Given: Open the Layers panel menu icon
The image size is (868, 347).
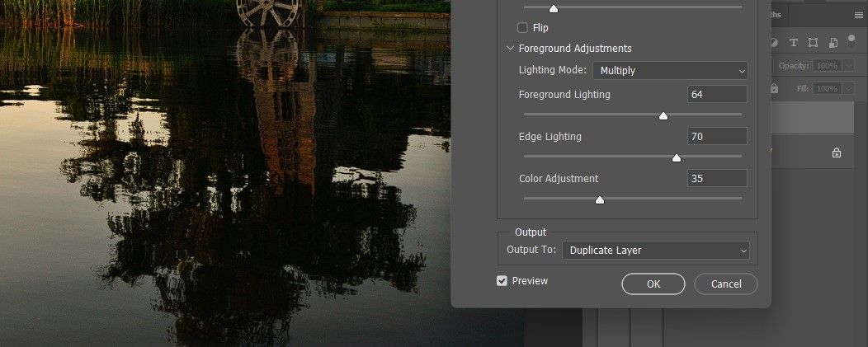Looking at the screenshot, I should point(858,15).
